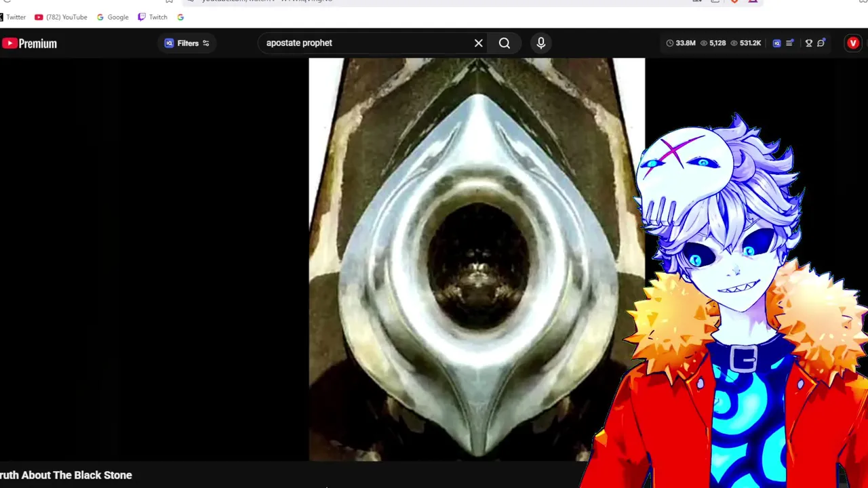Open the (782) YouTube bookmark

click(61, 17)
